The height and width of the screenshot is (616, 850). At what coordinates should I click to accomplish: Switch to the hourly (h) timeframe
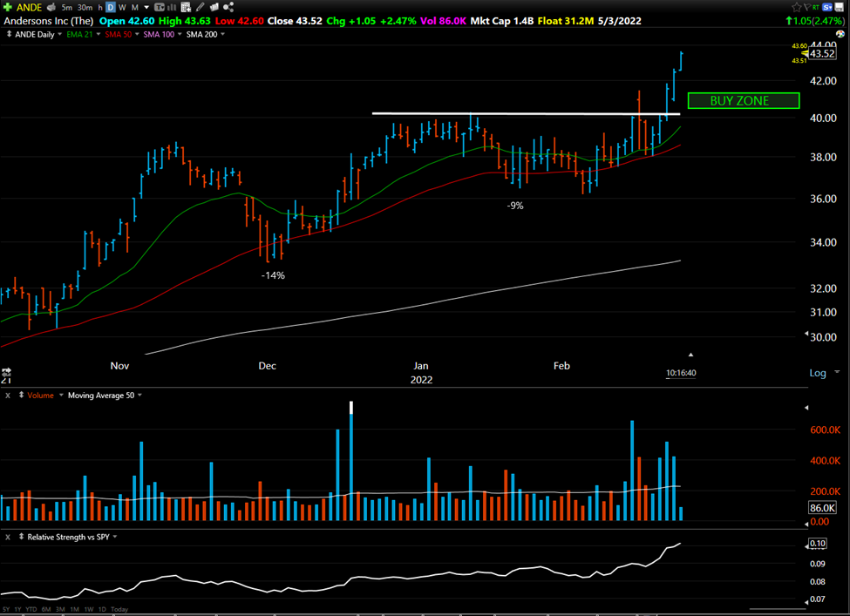pyautogui.click(x=99, y=8)
